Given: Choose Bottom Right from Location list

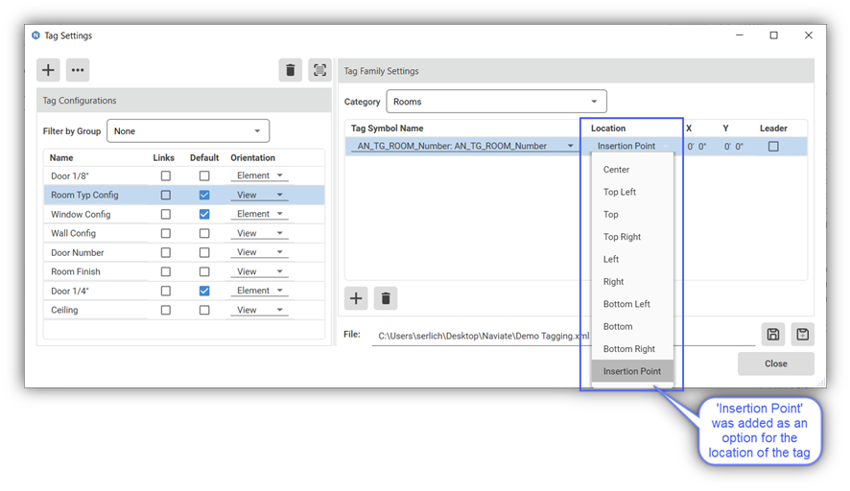Looking at the screenshot, I should click(x=633, y=349).
